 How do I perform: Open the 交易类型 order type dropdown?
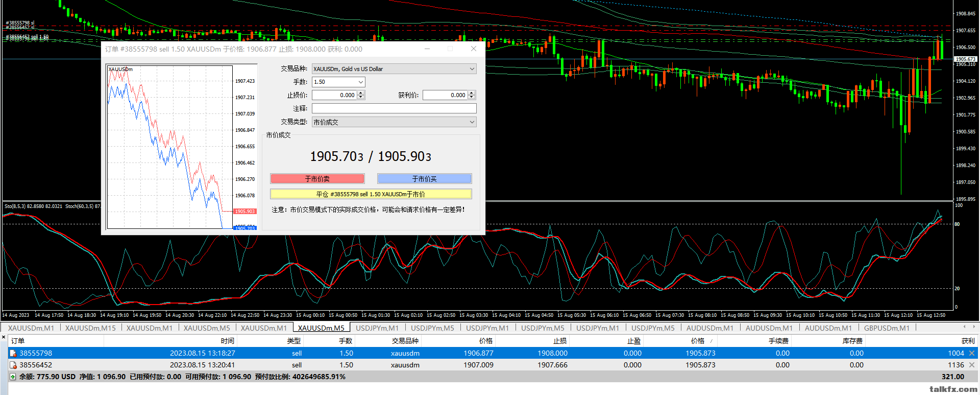point(472,122)
